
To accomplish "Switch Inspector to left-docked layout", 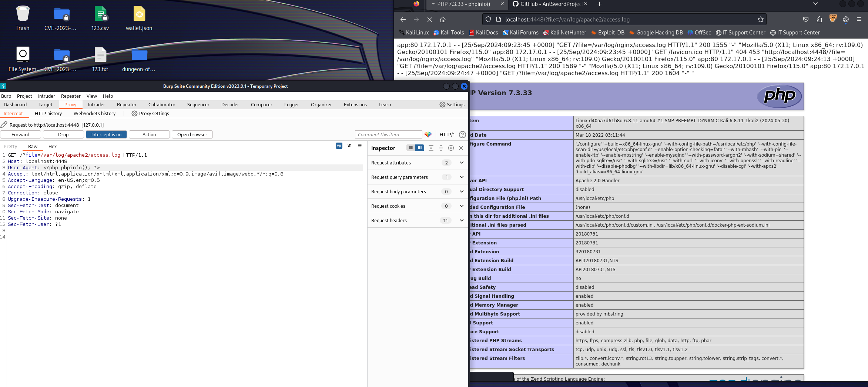I will 410,148.
